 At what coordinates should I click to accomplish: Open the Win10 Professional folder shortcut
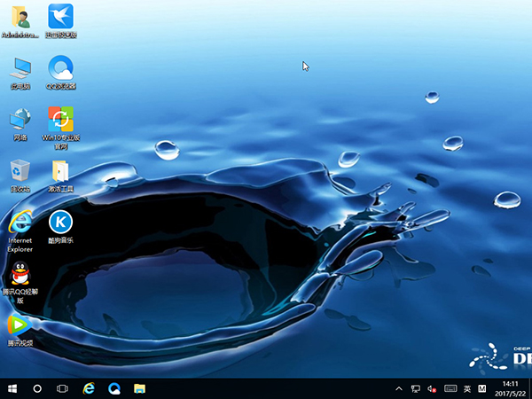(60, 119)
